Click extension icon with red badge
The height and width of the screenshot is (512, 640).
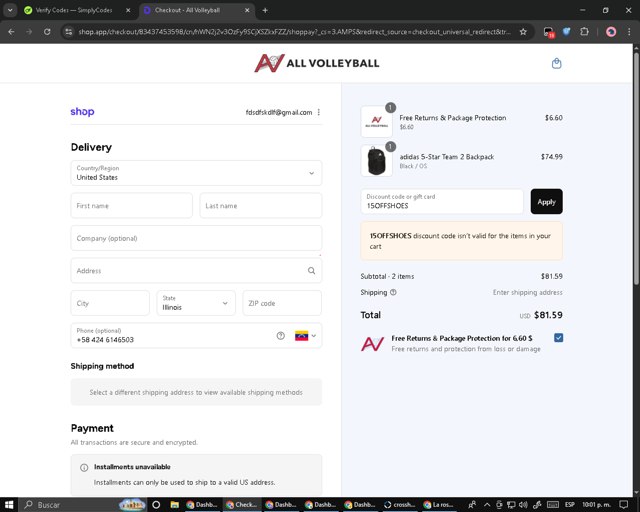tap(549, 32)
